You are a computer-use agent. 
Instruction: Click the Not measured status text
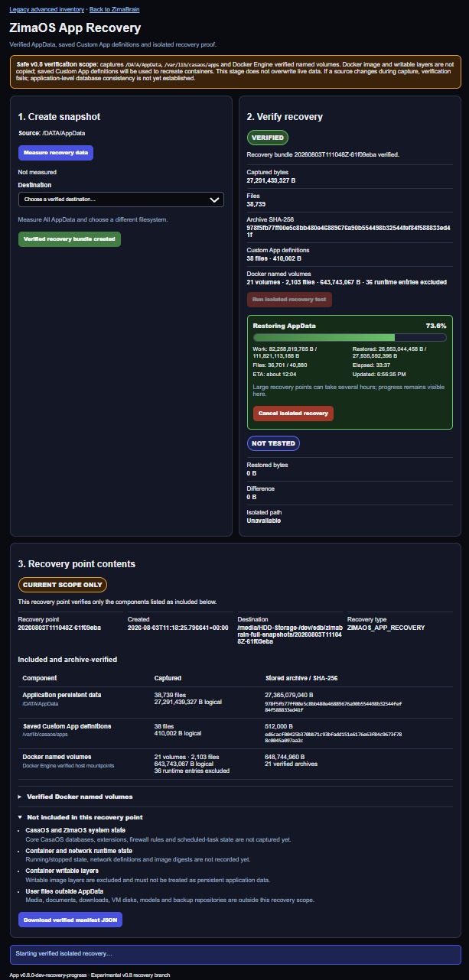pos(37,172)
